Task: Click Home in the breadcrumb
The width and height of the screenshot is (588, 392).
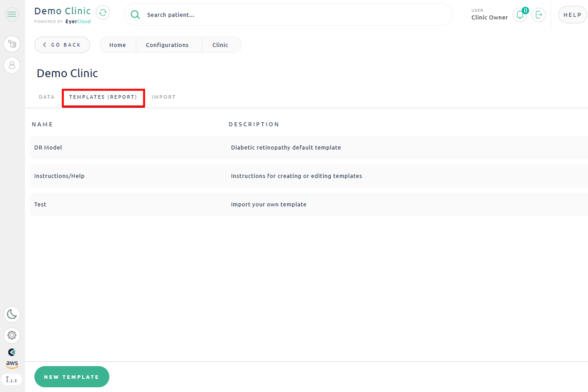Action: 117,45
